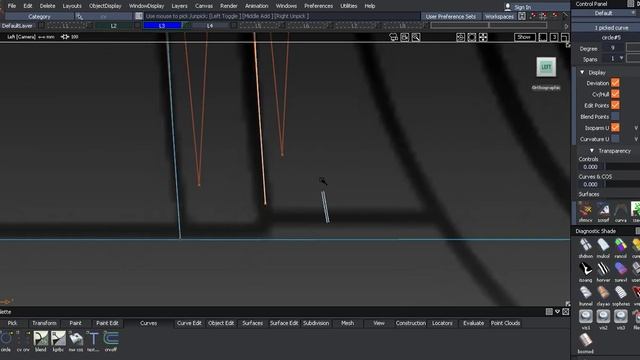Open the Preferences menu
640x360 pixels.
pos(318,6)
